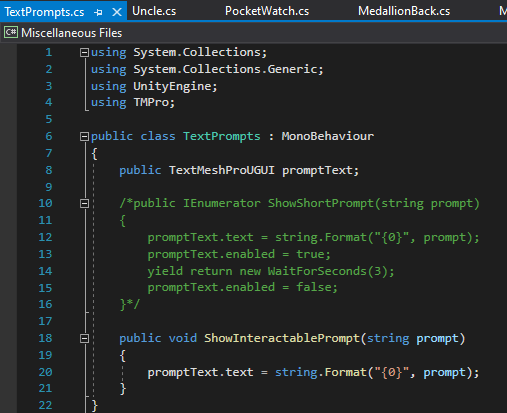Select the MedallionBack.cs tab
Viewport: 507px width, 413px height.
[x=404, y=11]
